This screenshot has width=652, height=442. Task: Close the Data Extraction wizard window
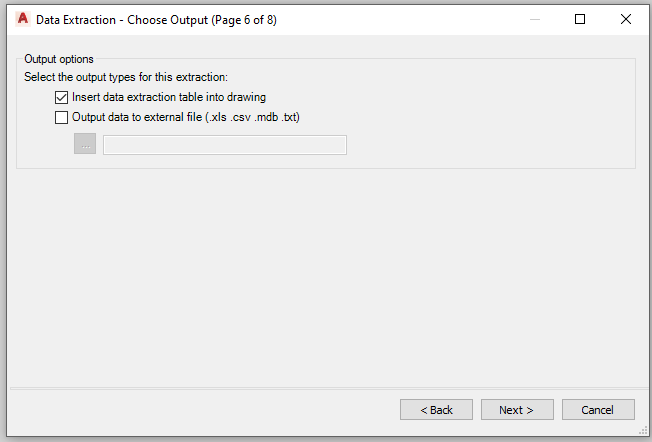(x=625, y=19)
